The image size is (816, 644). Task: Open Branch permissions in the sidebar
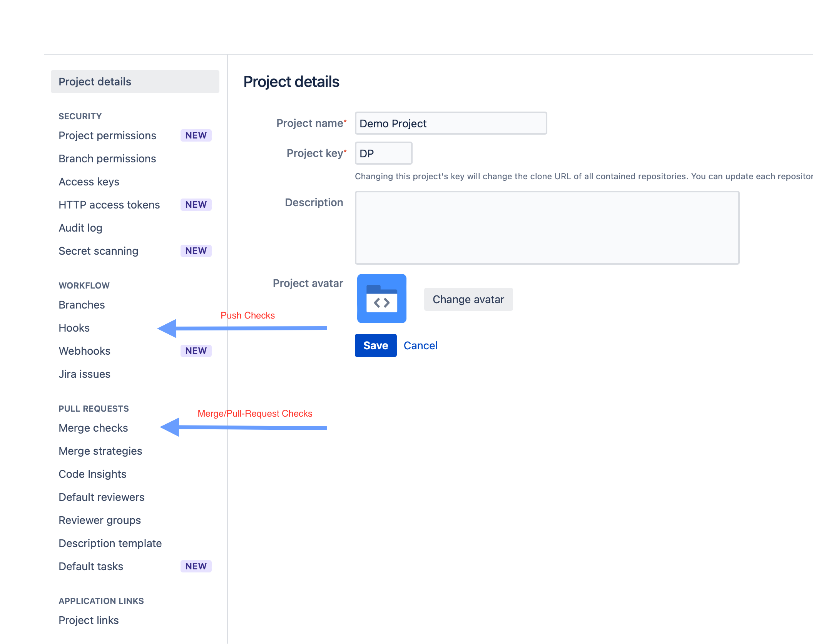point(107,158)
